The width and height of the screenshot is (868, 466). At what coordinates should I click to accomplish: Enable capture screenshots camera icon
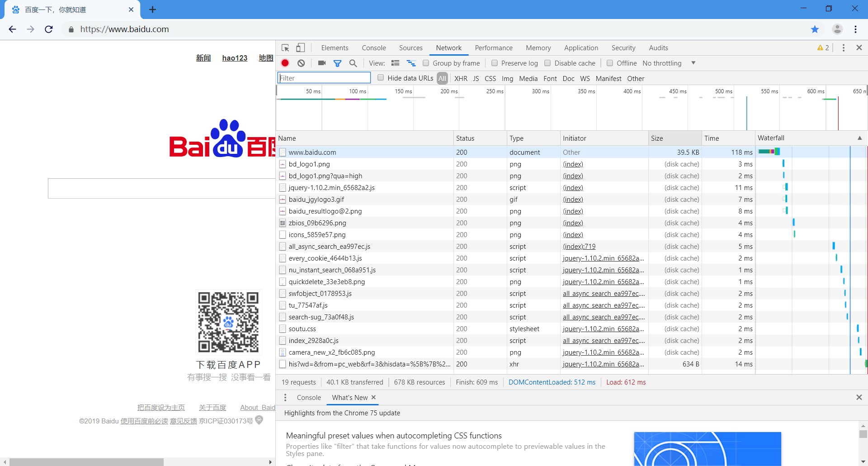point(322,63)
